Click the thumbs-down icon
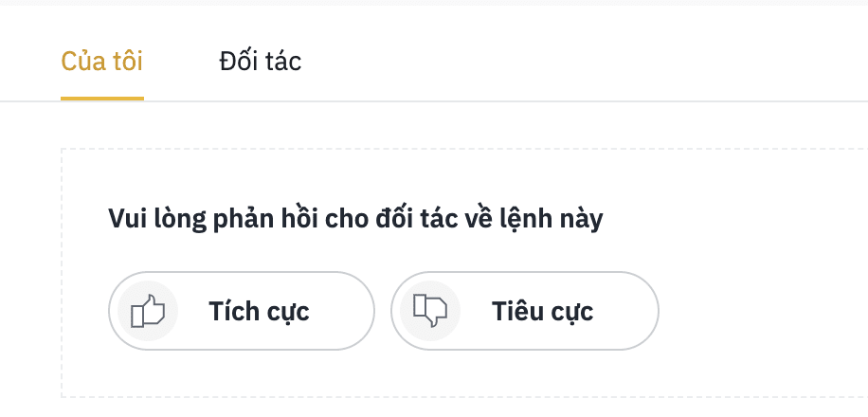The image size is (868, 417). coord(430,311)
